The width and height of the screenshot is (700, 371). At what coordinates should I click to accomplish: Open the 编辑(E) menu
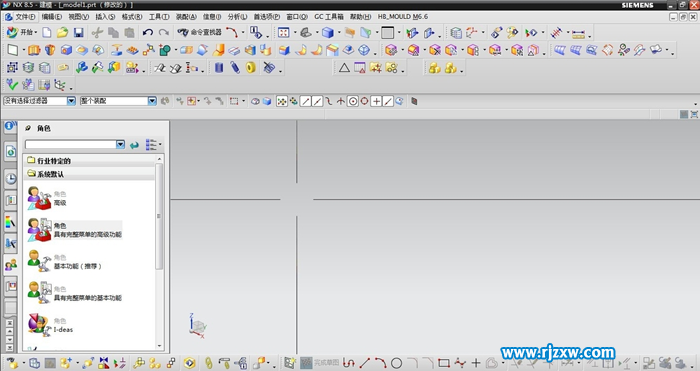click(52, 17)
